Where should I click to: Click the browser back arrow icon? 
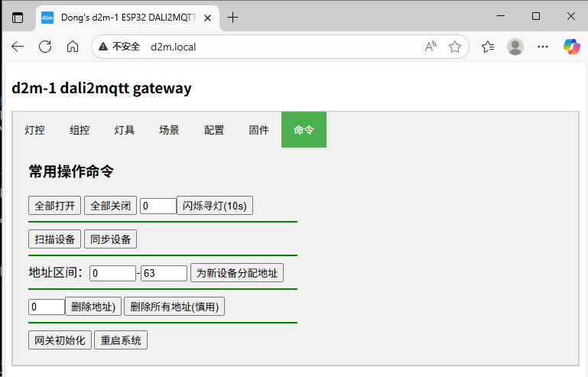[x=18, y=47]
